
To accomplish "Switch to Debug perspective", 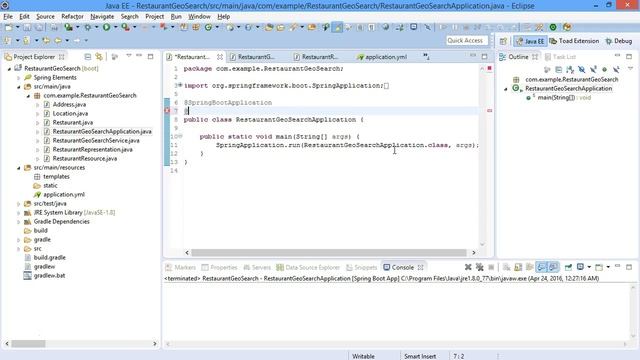I will [x=618, y=41].
